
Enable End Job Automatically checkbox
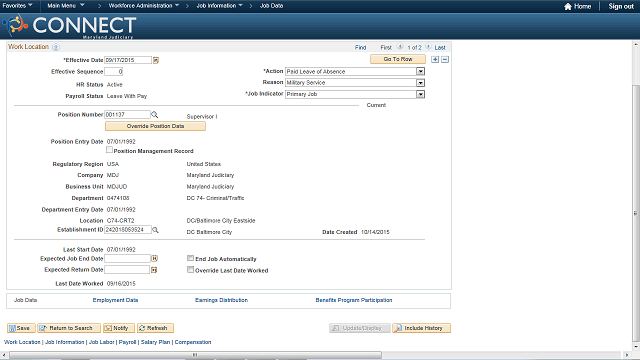pyautogui.click(x=190, y=258)
